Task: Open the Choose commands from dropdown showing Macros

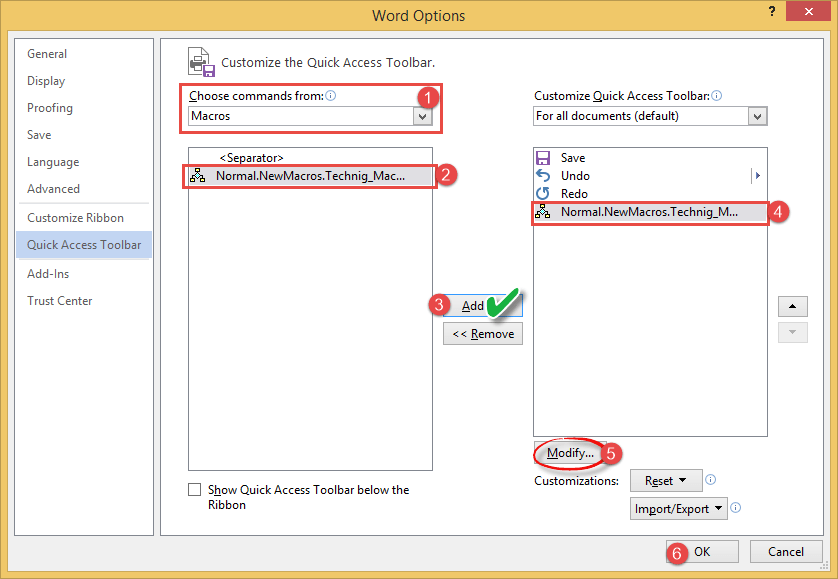Action: click(x=423, y=116)
